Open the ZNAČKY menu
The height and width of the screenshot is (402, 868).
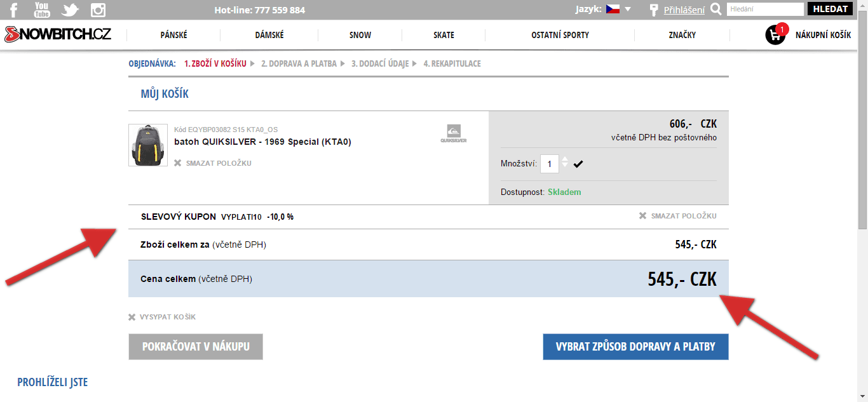tap(682, 35)
